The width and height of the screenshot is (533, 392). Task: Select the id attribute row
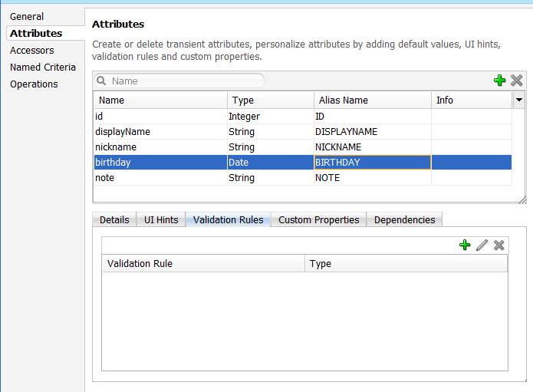click(x=303, y=117)
